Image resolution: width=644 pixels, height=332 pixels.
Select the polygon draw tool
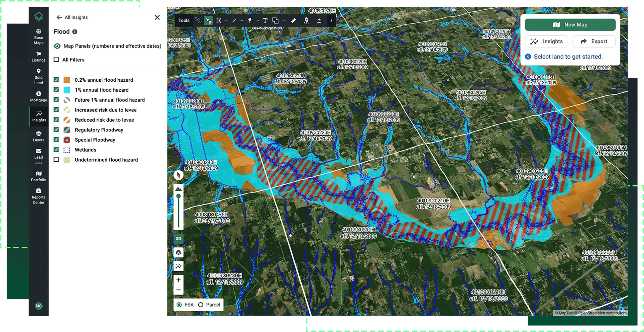(x=219, y=21)
